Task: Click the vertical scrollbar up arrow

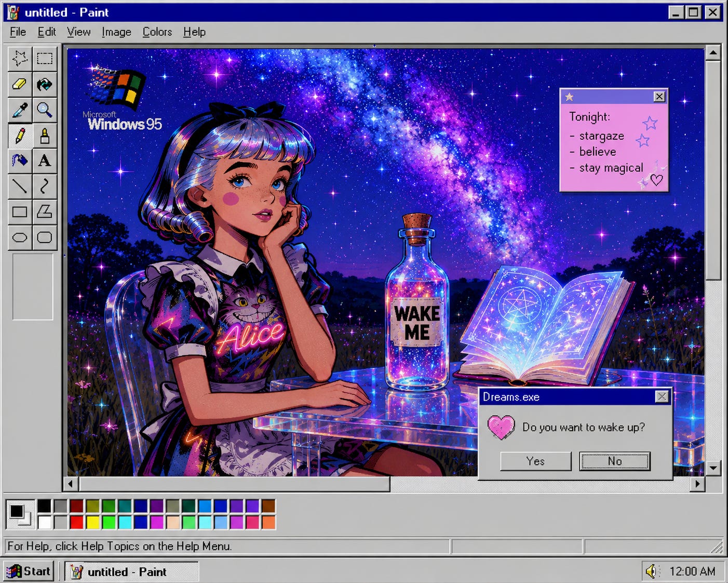Action: [713, 53]
